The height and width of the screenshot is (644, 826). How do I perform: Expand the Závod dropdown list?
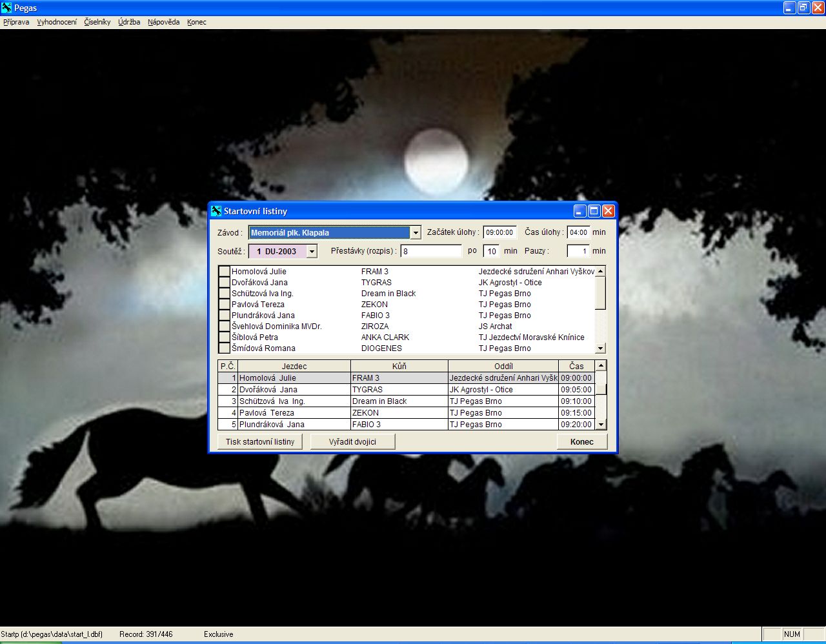416,233
